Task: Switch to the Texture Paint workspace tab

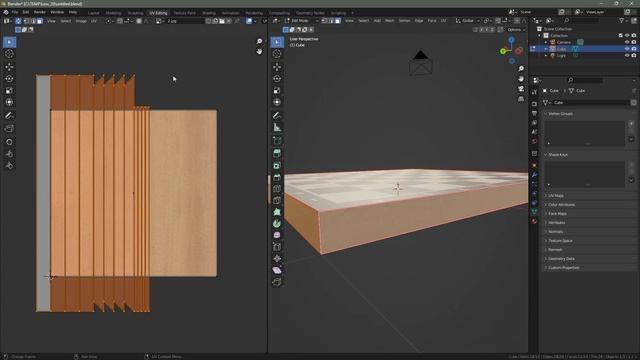Action: pos(184,13)
